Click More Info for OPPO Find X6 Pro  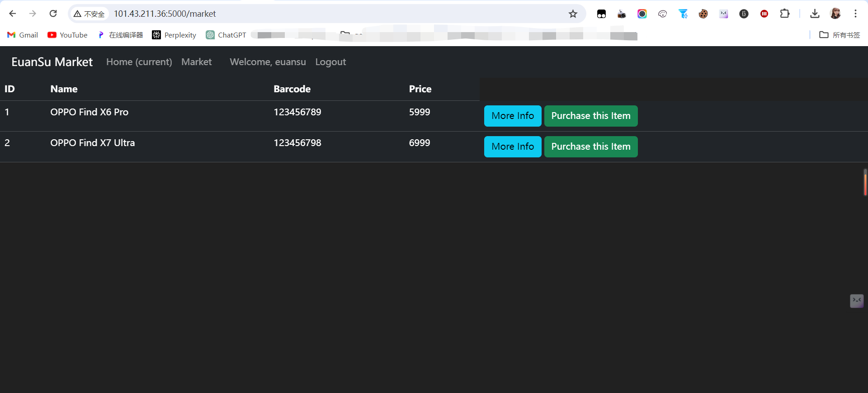click(513, 116)
